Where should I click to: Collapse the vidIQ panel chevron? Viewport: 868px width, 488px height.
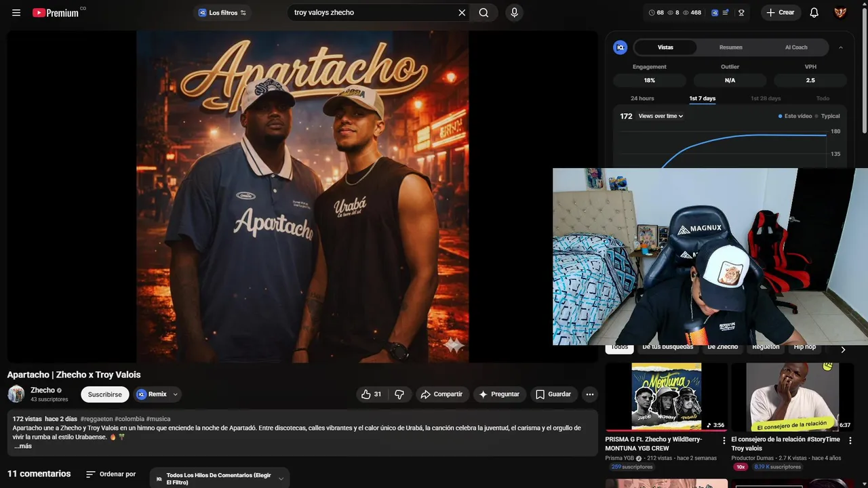pos(841,47)
